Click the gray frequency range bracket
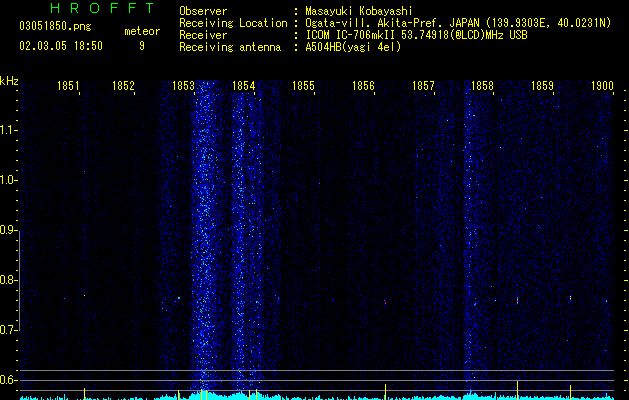This screenshot has width=629, height=400. point(20,280)
